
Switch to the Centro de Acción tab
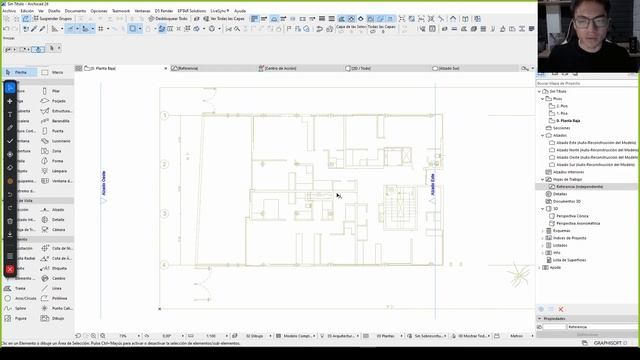[300, 69]
